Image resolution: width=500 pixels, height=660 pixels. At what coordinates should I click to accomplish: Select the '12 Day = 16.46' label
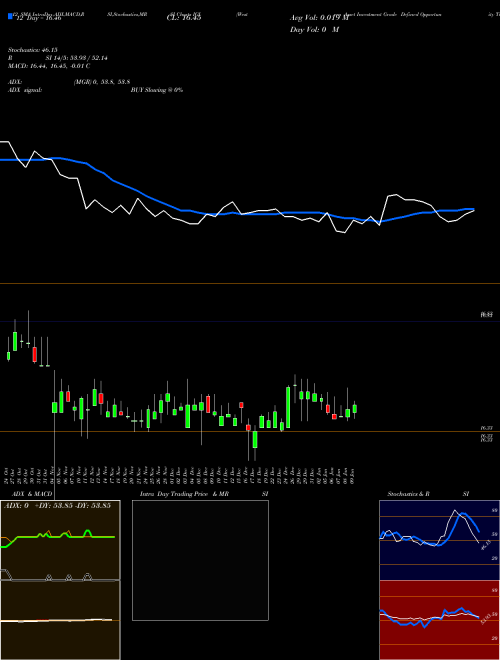click(39, 18)
